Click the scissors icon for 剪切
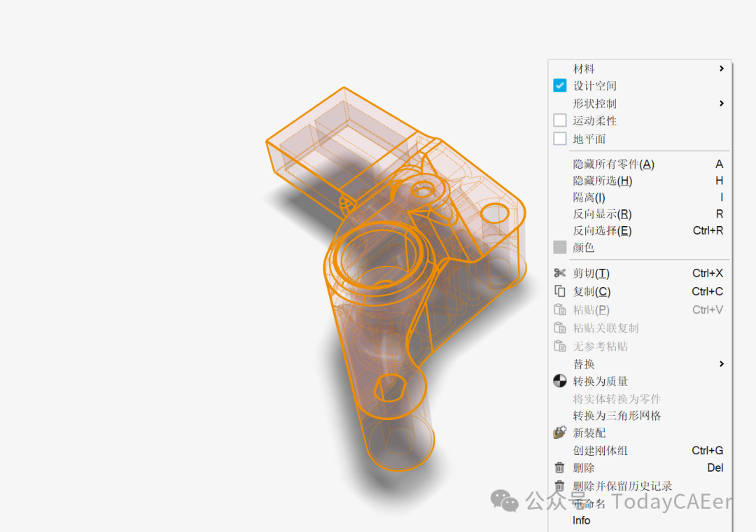The image size is (756, 532). pos(559,273)
